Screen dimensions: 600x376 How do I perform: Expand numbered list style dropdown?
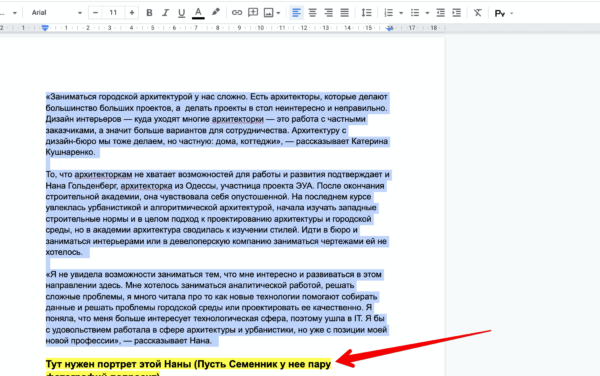(x=401, y=13)
